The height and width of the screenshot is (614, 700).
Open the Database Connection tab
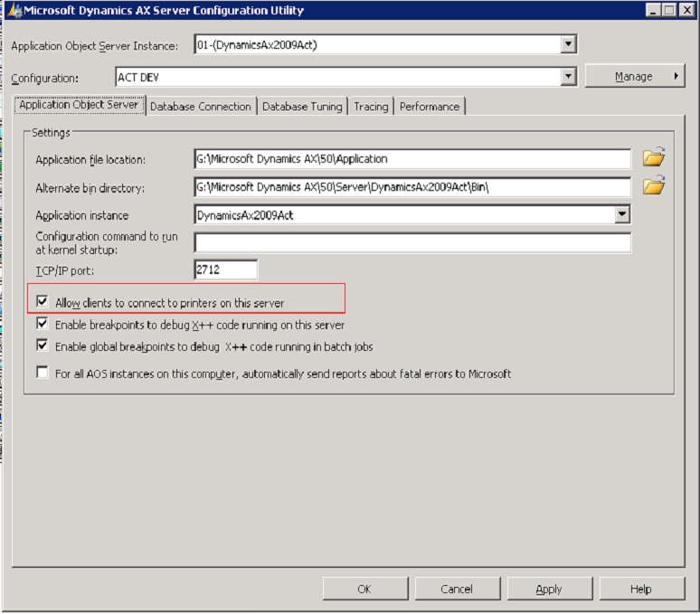pos(201,107)
